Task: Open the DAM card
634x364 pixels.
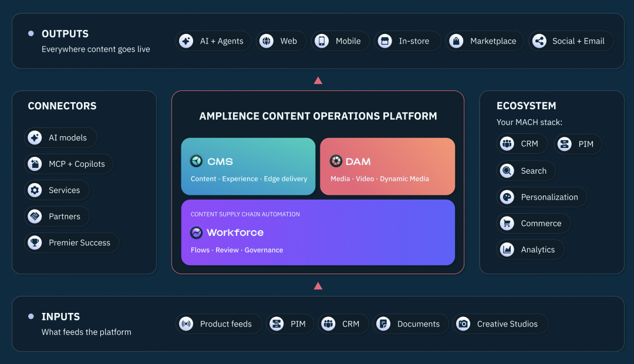Action: coord(387,166)
